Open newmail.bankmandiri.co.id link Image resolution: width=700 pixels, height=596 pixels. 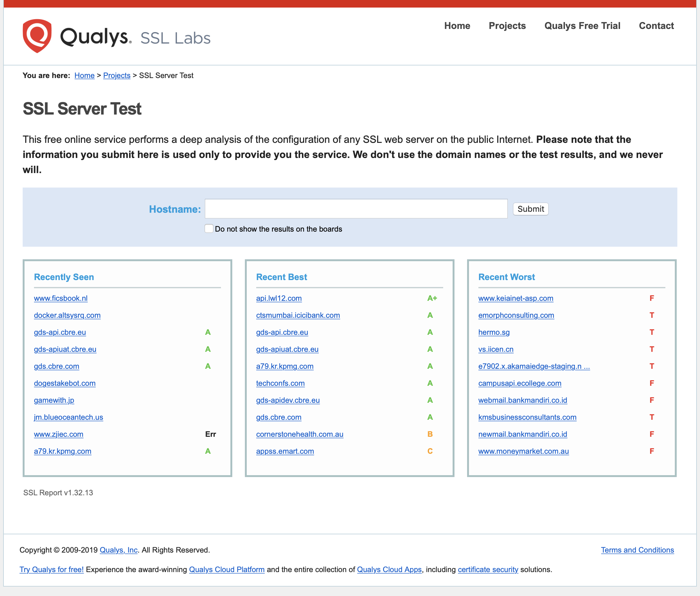coord(522,434)
